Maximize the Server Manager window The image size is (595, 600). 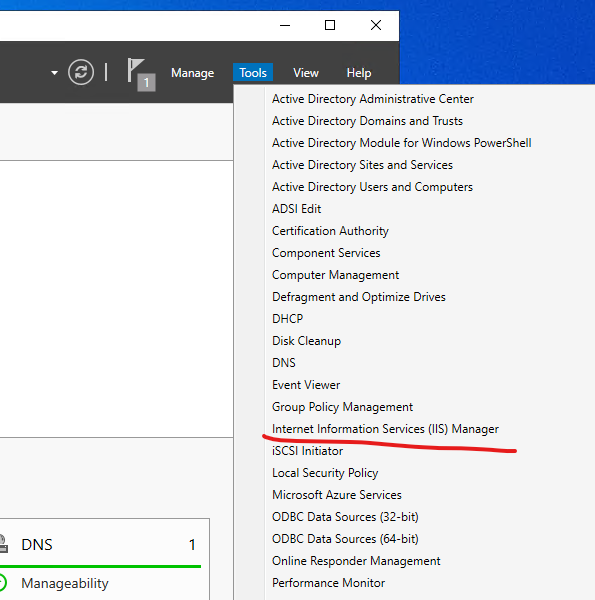point(330,25)
